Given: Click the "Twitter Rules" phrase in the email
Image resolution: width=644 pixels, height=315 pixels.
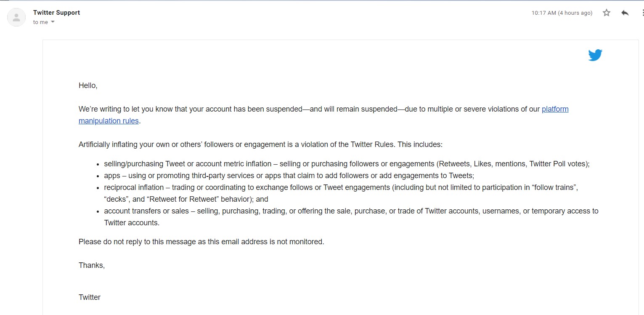Looking at the screenshot, I should tap(372, 144).
